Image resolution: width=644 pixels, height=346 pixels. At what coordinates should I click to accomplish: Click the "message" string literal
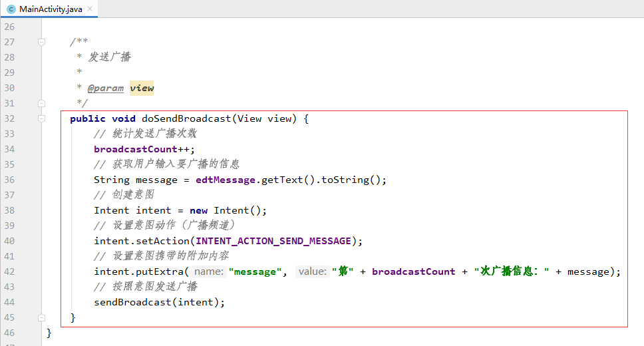pyautogui.click(x=255, y=271)
